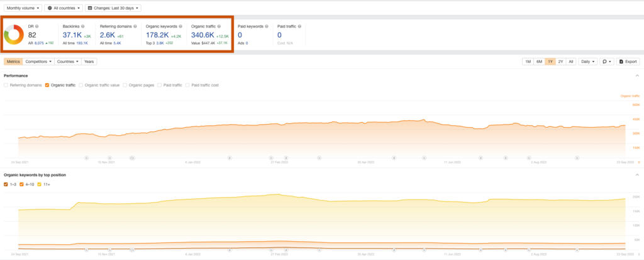Collapse the Performance section chevron
Viewport: 644px width, 260px height.
637,76
